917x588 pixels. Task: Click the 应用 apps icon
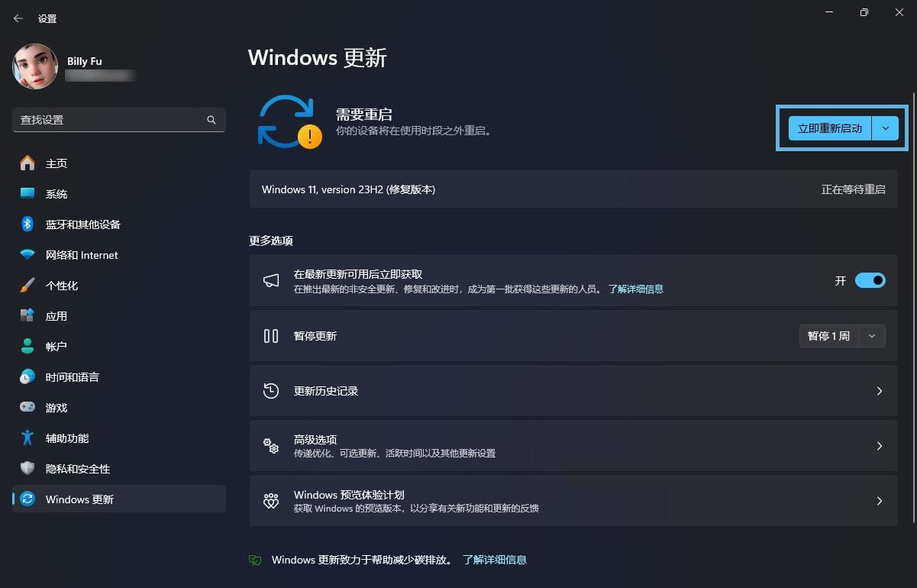(x=27, y=315)
